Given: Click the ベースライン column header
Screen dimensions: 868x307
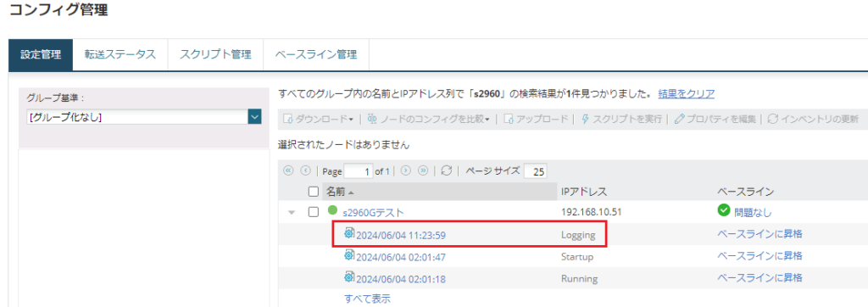Looking at the screenshot, I should coord(745,192).
